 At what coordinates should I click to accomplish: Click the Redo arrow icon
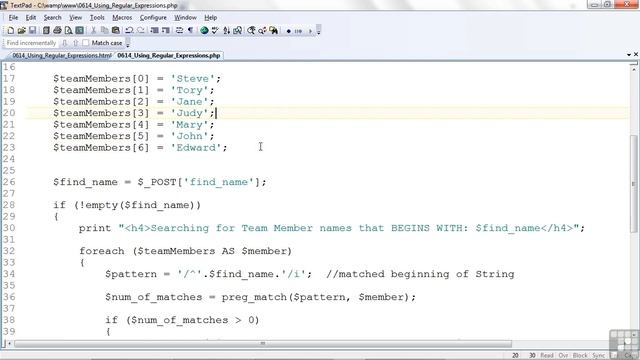click(x=141, y=31)
